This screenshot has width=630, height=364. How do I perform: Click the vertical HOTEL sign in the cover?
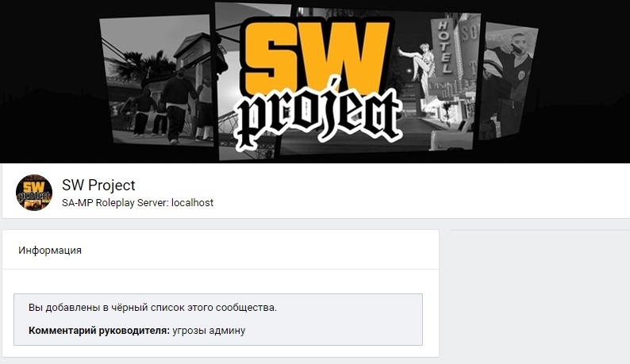click(x=443, y=48)
